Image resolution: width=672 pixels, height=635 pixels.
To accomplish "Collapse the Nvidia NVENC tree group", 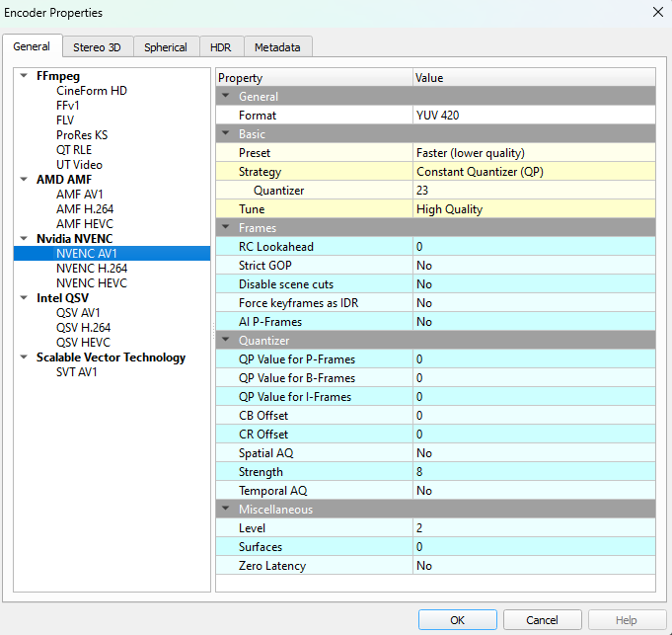I will tap(25, 239).
